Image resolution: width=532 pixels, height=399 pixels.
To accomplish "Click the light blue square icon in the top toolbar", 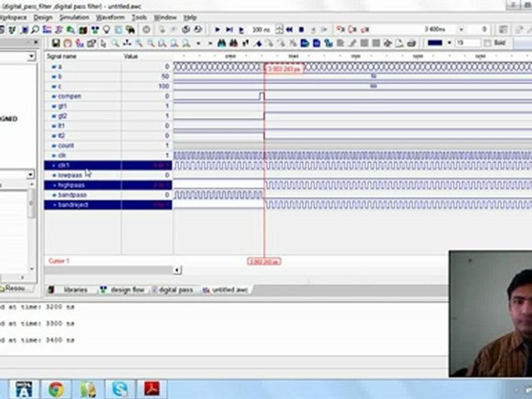I will [119, 30].
